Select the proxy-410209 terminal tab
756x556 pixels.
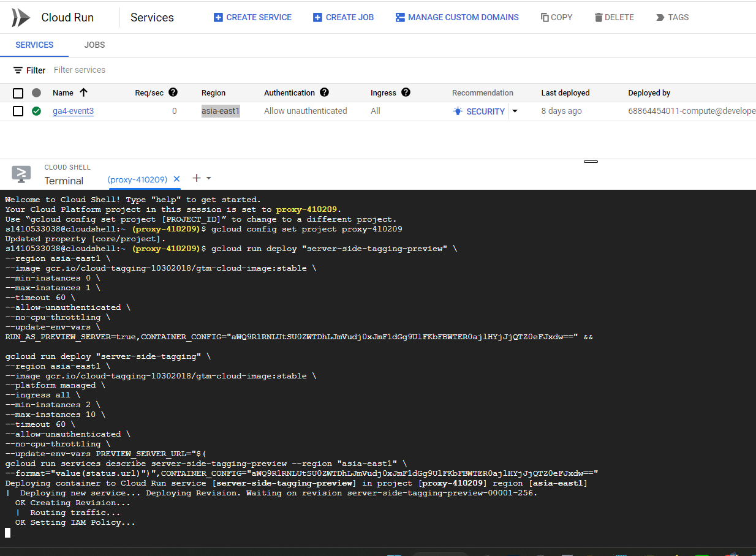(137, 179)
